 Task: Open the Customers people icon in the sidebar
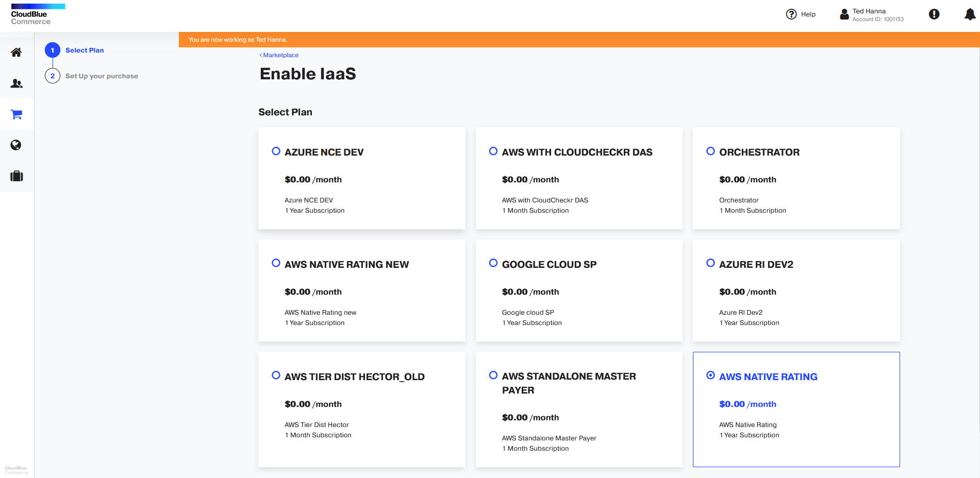point(16,83)
